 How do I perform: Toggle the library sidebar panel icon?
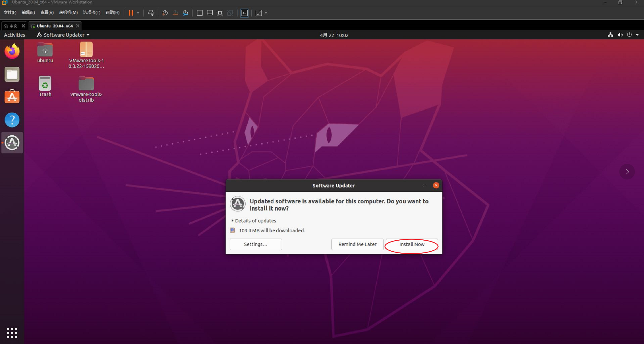pyautogui.click(x=200, y=13)
